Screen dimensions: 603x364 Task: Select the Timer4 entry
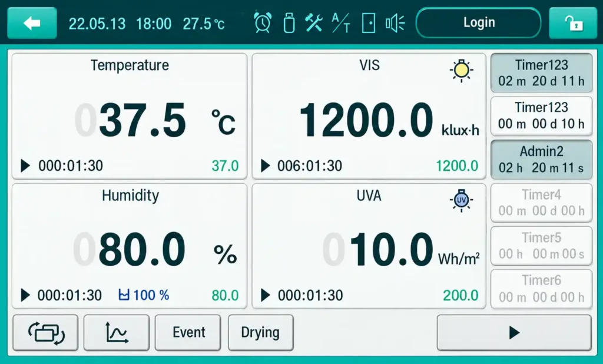click(542, 203)
